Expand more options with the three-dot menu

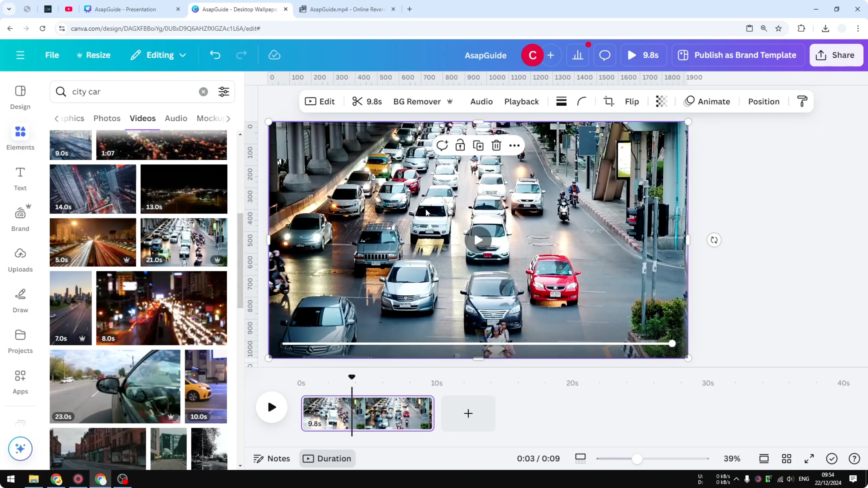coord(514,145)
